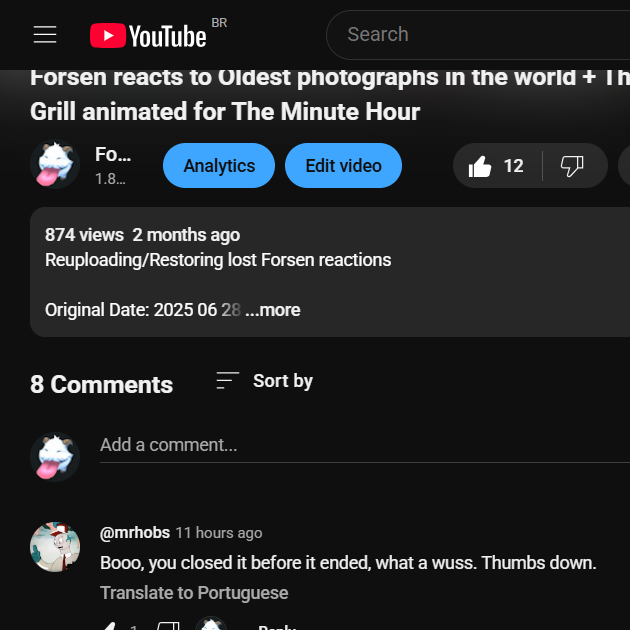
Task: Click the 11 hours ago timestamp
Action: [x=219, y=533]
